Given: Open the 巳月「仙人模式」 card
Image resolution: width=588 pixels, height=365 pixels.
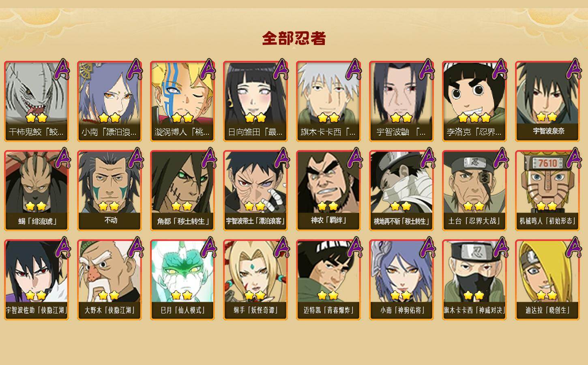Looking at the screenshot, I should (182, 280).
